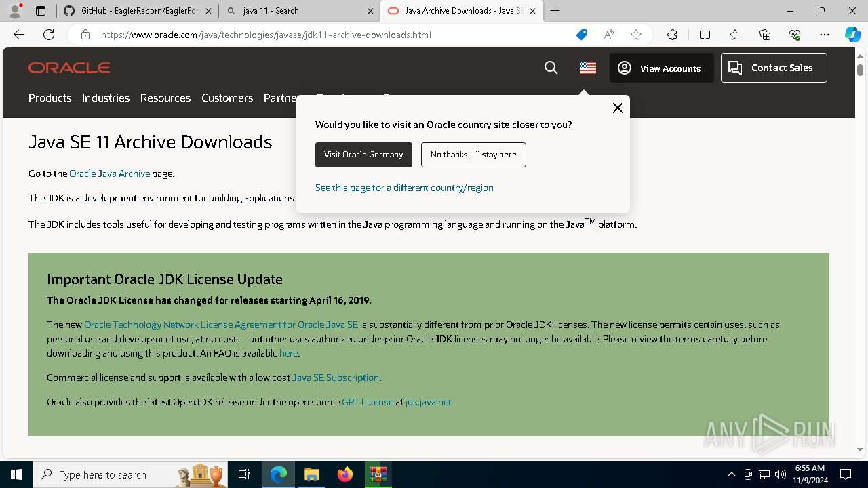Open Firefox from the taskbar
Image resolution: width=868 pixels, height=488 pixels.
tap(345, 474)
